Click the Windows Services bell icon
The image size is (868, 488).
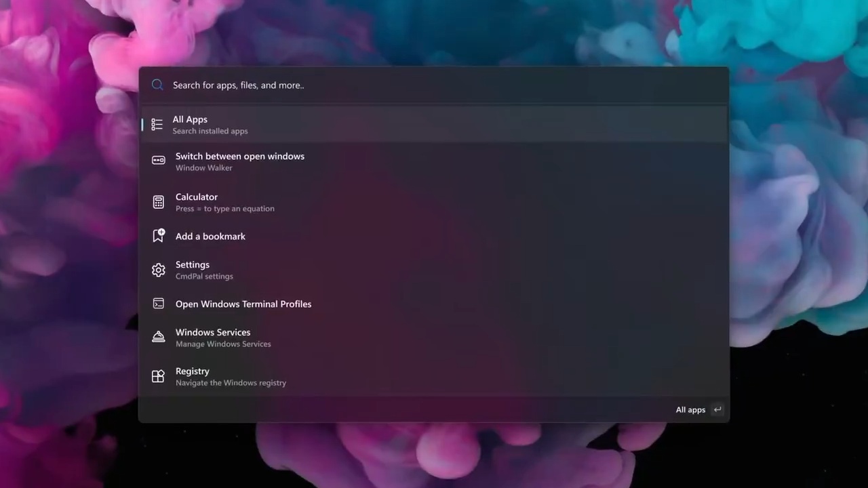[158, 337]
